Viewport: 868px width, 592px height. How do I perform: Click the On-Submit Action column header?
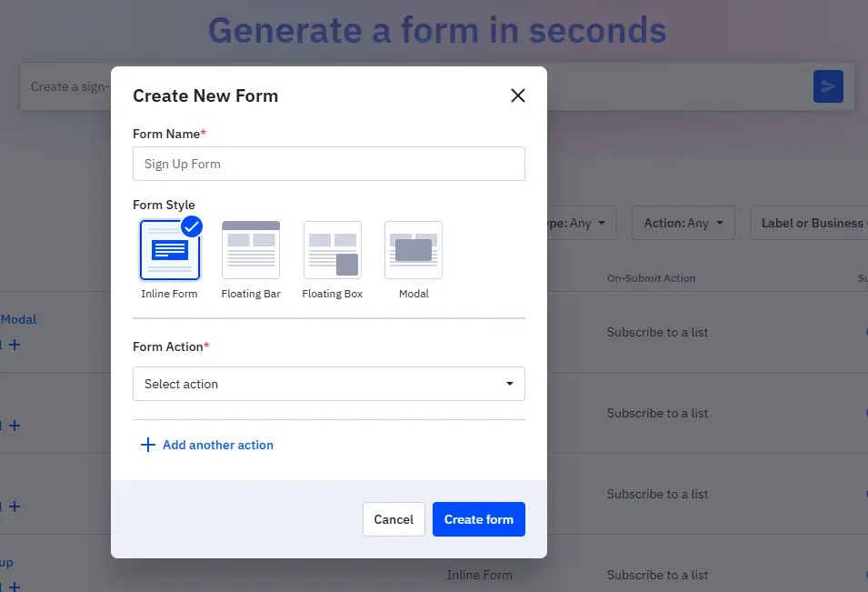651,278
